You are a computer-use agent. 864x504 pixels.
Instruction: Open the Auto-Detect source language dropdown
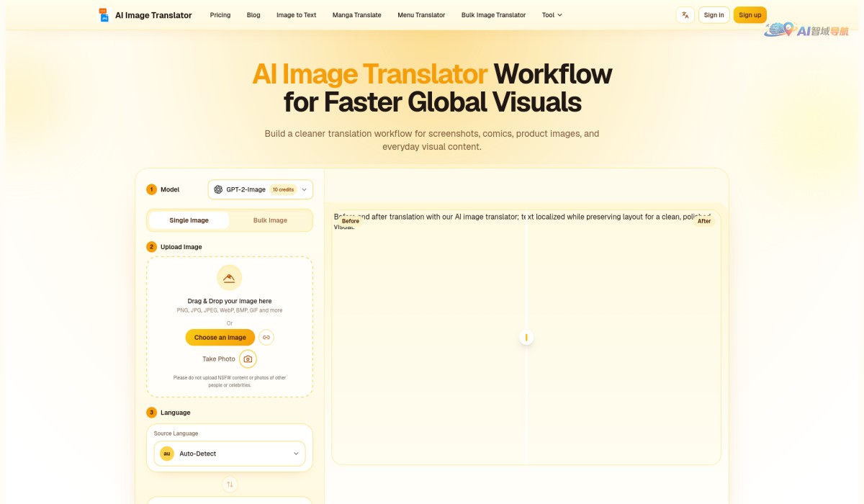click(230, 454)
